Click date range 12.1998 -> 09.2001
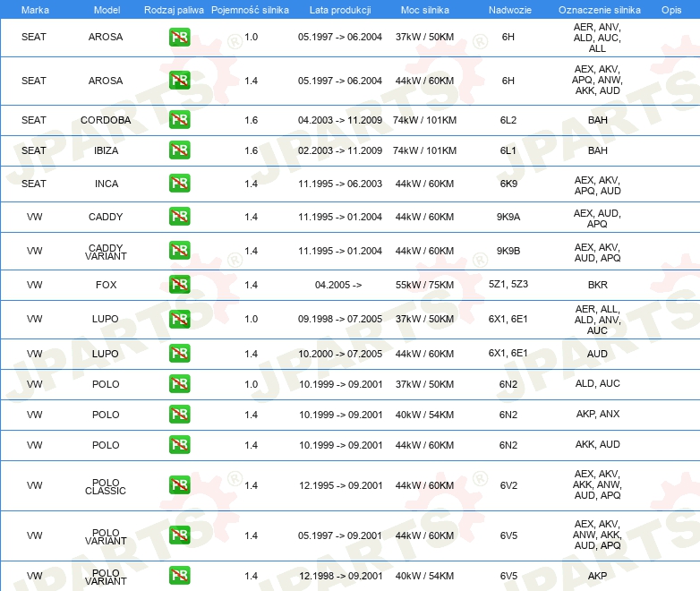 (341, 576)
